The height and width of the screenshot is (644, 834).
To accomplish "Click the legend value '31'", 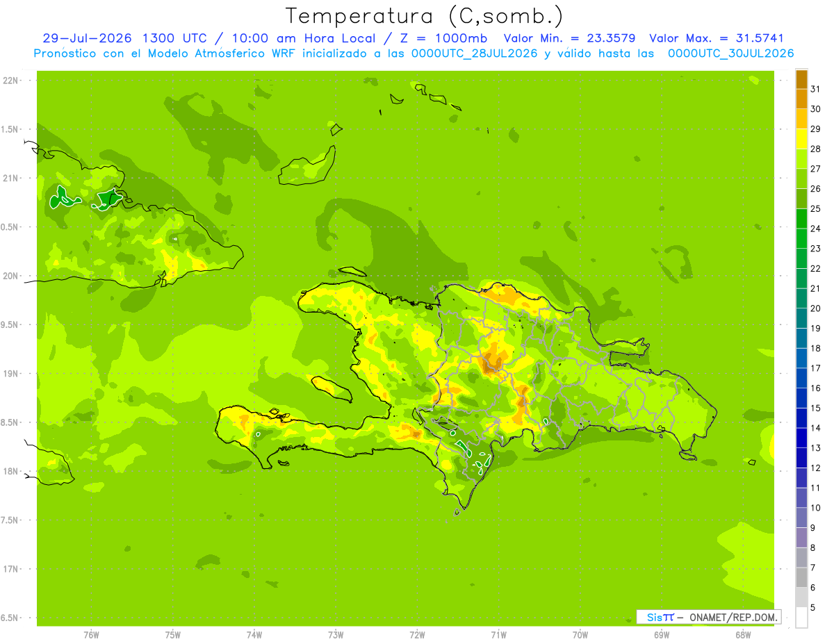I will pos(816,89).
